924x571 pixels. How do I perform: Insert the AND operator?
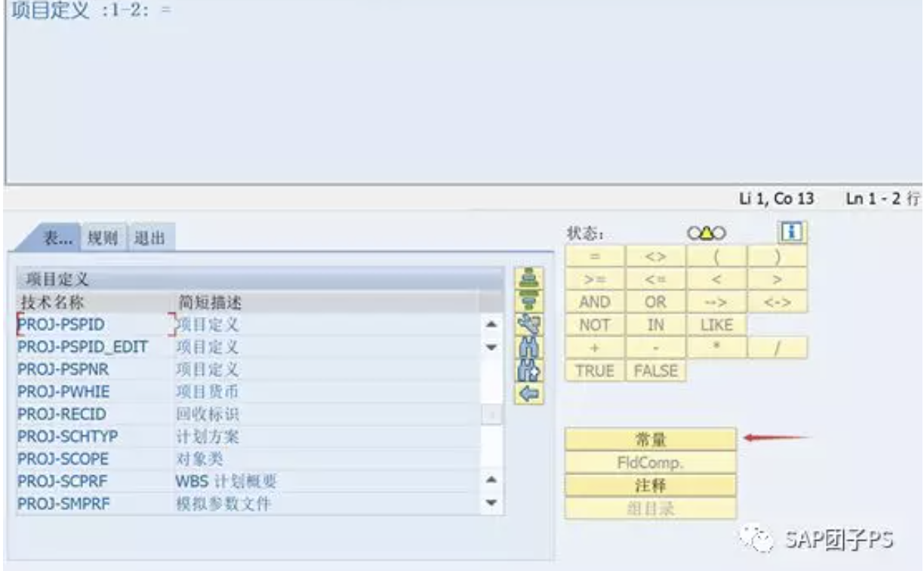[595, 302]
